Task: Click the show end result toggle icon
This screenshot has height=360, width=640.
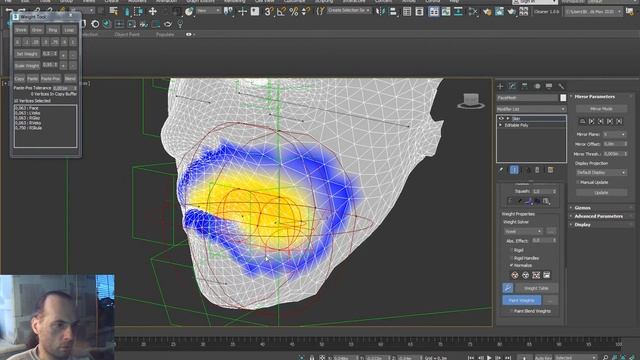Action: 514,170
